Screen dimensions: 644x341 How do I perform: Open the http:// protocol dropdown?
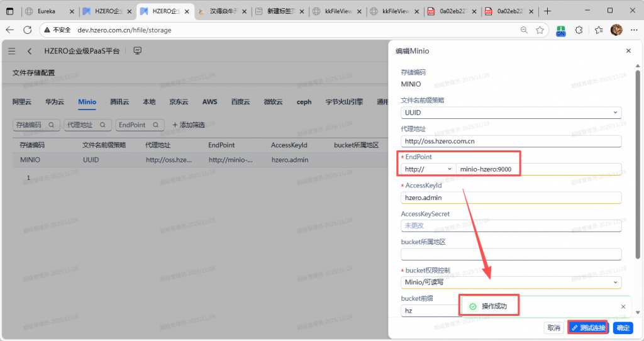[450, 169]
